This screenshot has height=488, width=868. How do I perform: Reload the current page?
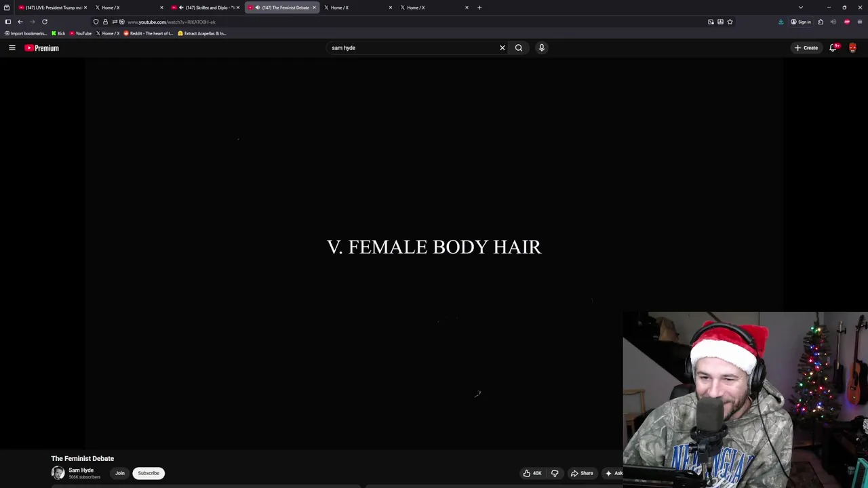[x=45, y=22]
